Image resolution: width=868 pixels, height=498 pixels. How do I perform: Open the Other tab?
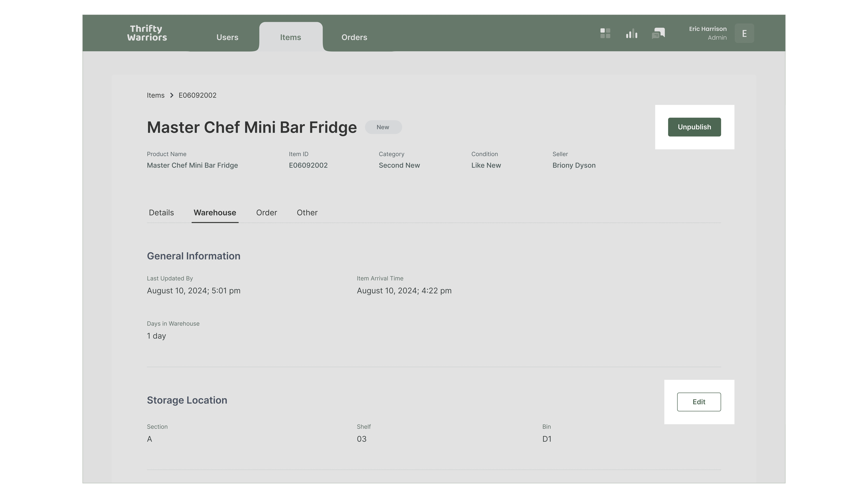pyautogui.click(x=307, y=213)
